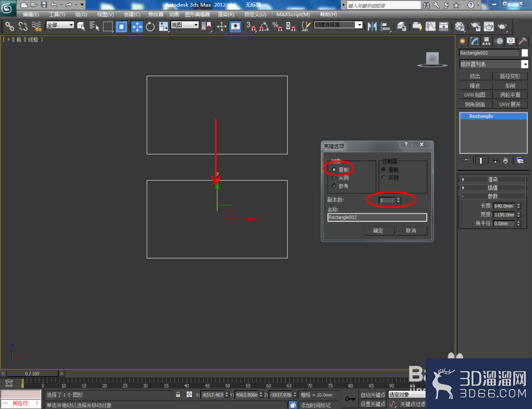Activate the Select Object tool
The height and width of the screenshot is (409, 532).
(81, 26)
